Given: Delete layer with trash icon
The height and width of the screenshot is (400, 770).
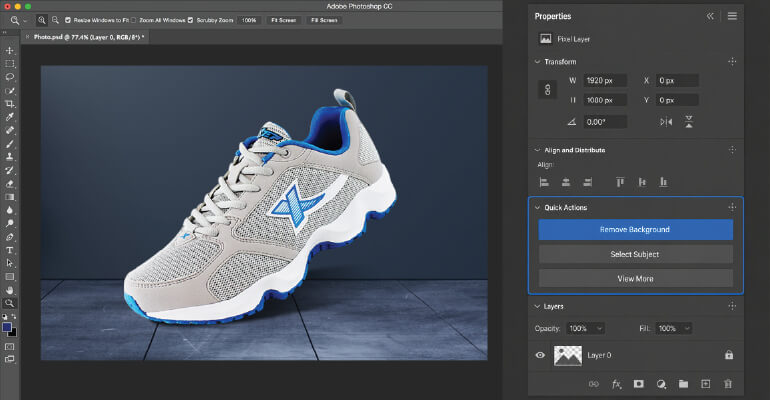Looking at the screenshot, I should point(728,384).
